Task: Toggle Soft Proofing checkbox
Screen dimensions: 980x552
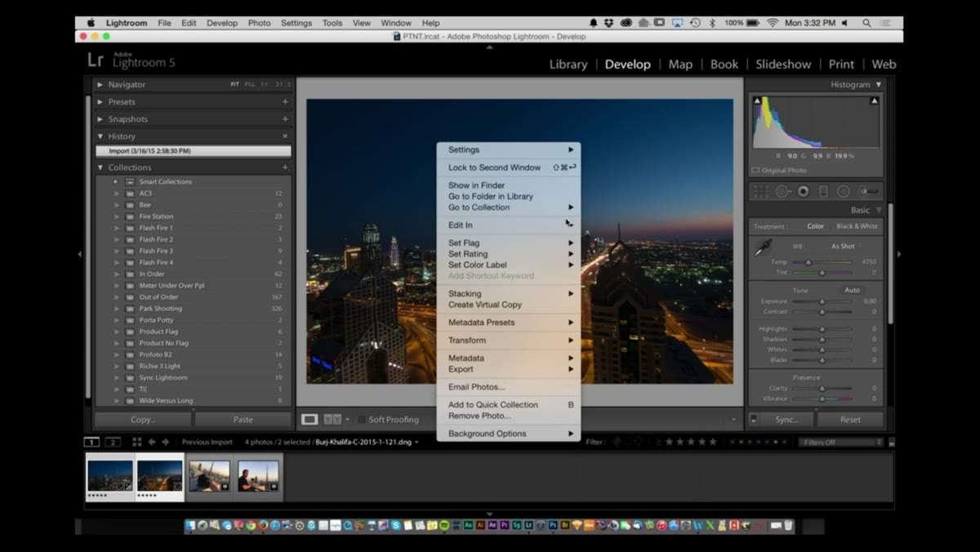Action: pos(362,420)
